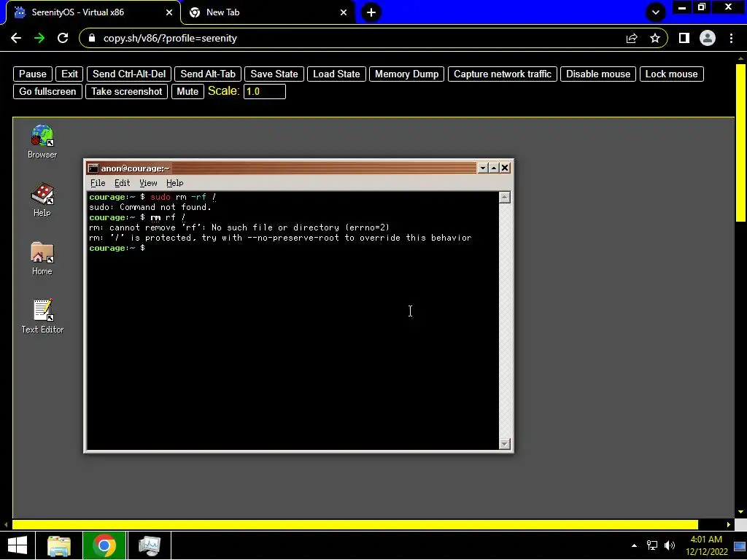The height and width of the screenshot is (560, 747).
Task: Toggle the Mute button
Action: tap(187, 91)
